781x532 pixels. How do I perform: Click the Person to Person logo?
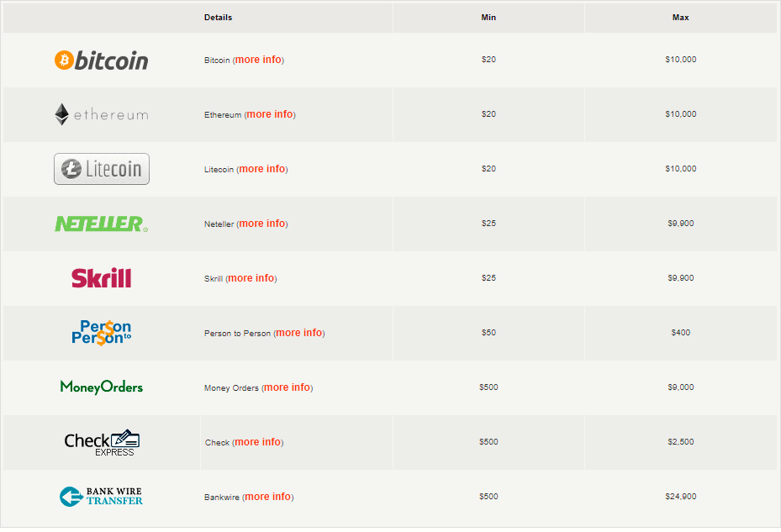point(101,333)
